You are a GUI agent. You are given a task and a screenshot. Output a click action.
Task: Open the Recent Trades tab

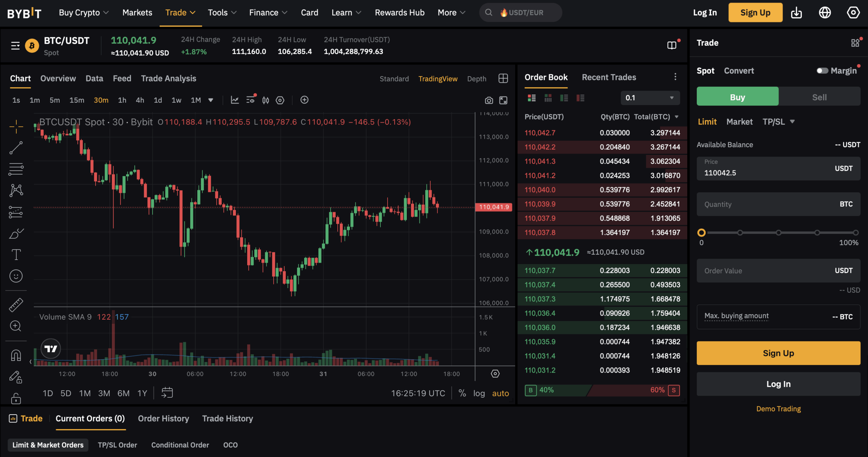pos(609,77)
